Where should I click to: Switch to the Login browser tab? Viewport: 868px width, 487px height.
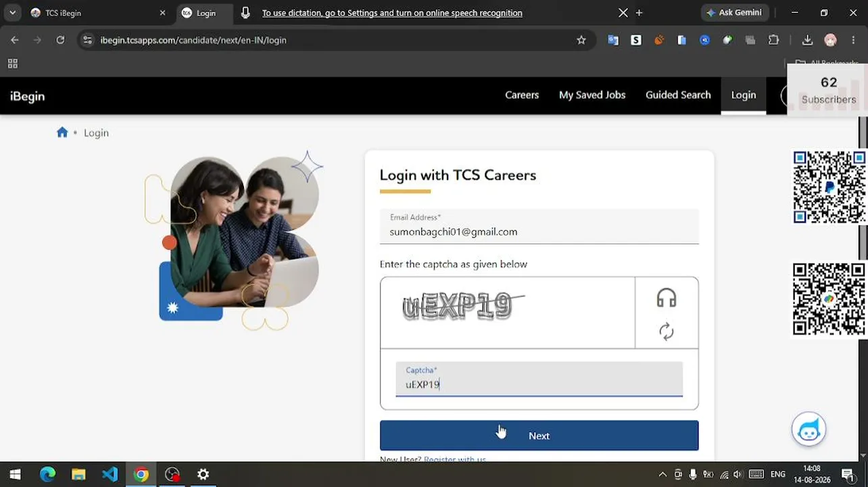pos(206,13)
